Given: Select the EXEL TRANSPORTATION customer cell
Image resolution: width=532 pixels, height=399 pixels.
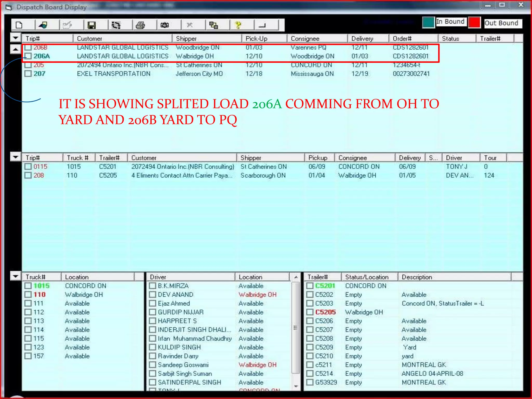Looking at the screenshot, I should click(x=114, y=74).
